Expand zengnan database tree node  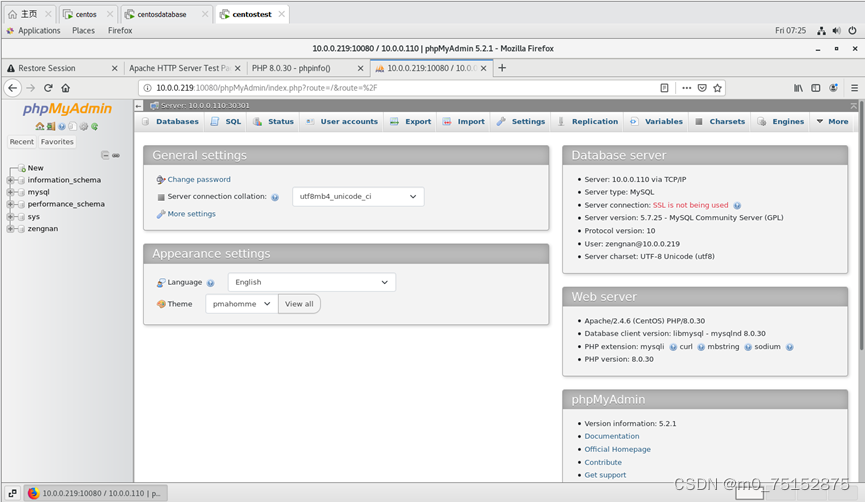pos(10,229)
